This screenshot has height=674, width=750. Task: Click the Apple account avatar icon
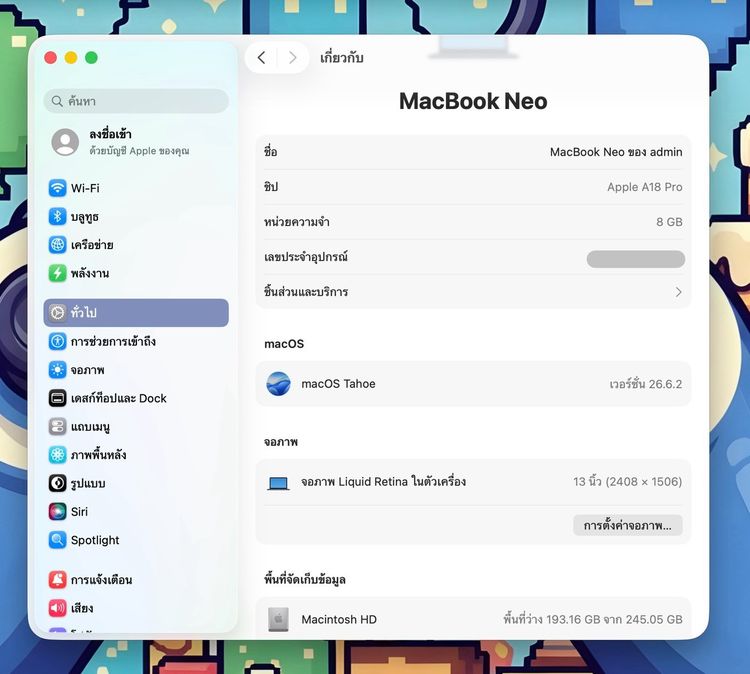point(65,142)
